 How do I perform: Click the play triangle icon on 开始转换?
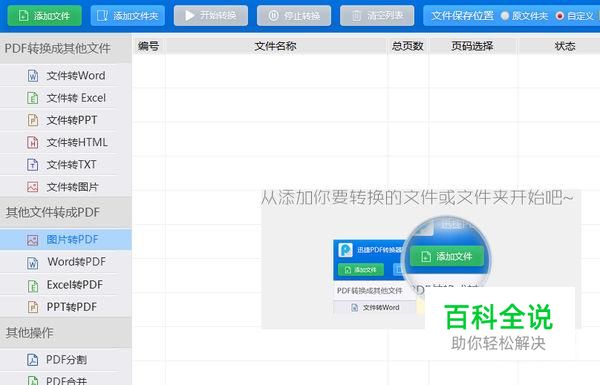point(189,15)
